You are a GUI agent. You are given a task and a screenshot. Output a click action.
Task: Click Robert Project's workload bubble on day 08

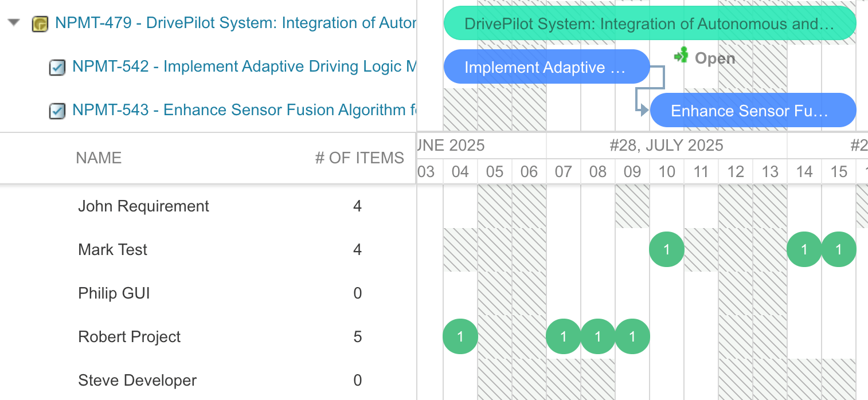tap(598, 336)
